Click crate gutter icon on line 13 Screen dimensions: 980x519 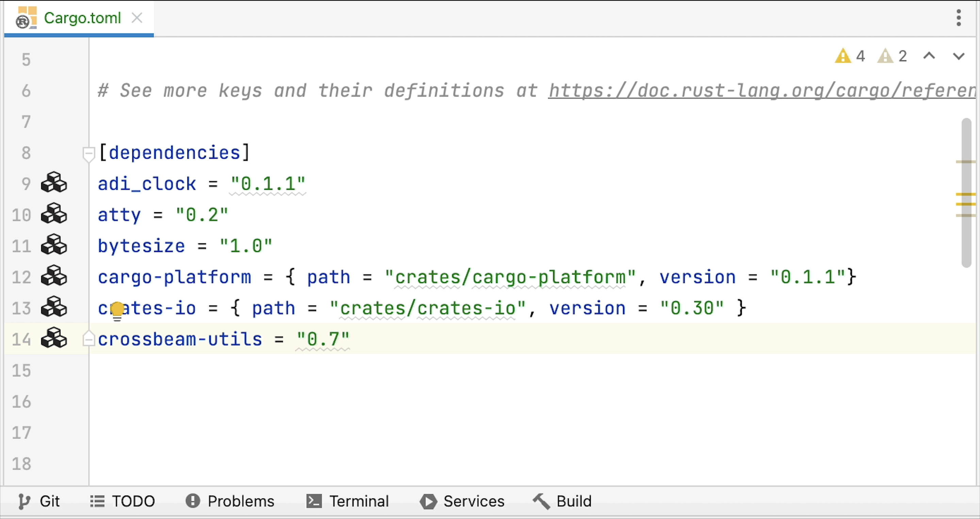[54, 307]
